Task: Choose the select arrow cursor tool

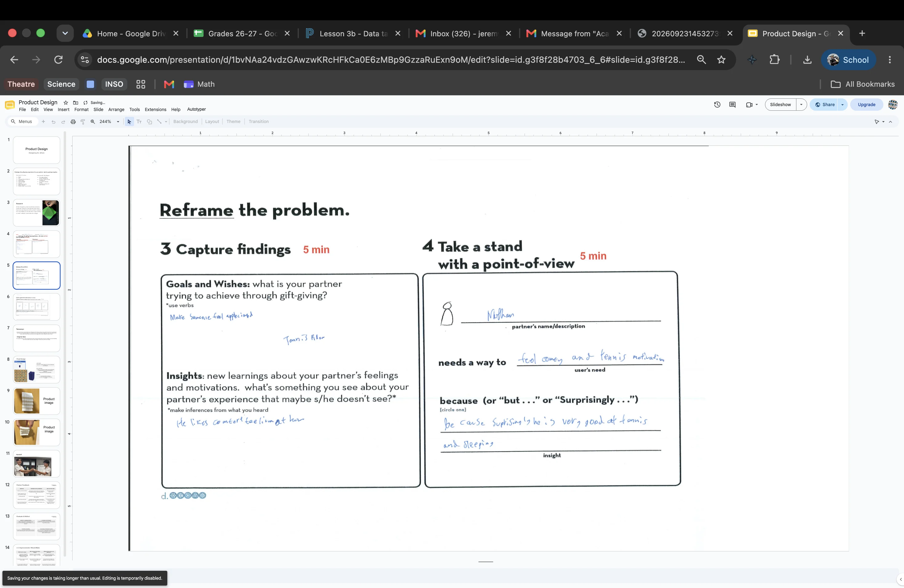Action: (x=129, y=121)
